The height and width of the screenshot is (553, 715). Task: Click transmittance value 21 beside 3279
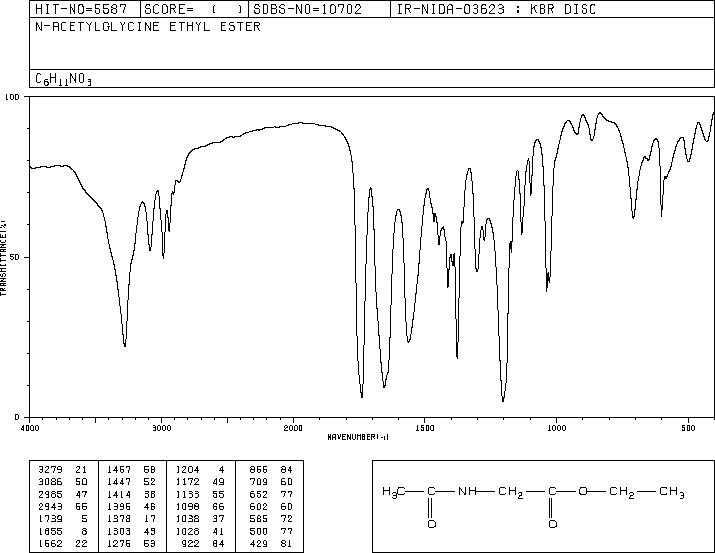82,470
